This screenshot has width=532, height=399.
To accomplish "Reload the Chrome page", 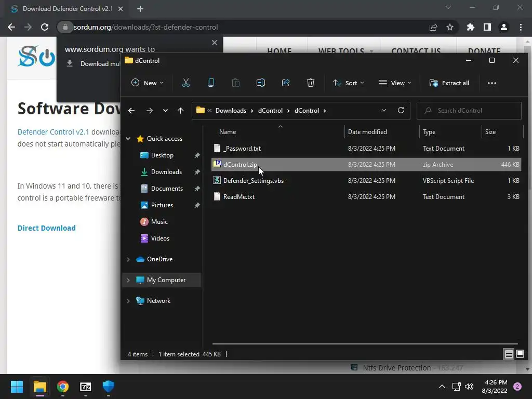I will coord(45,27).
